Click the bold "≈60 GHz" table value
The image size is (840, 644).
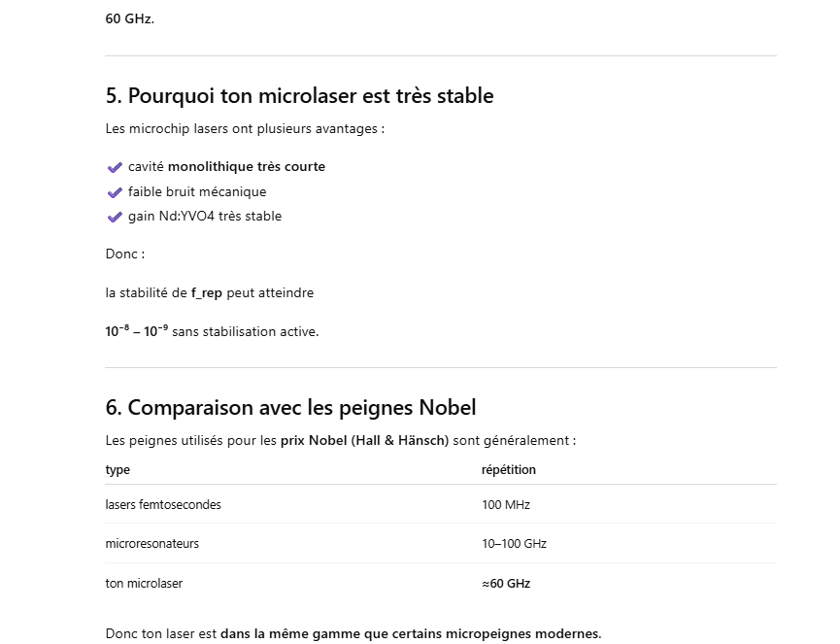click(505, 584)
